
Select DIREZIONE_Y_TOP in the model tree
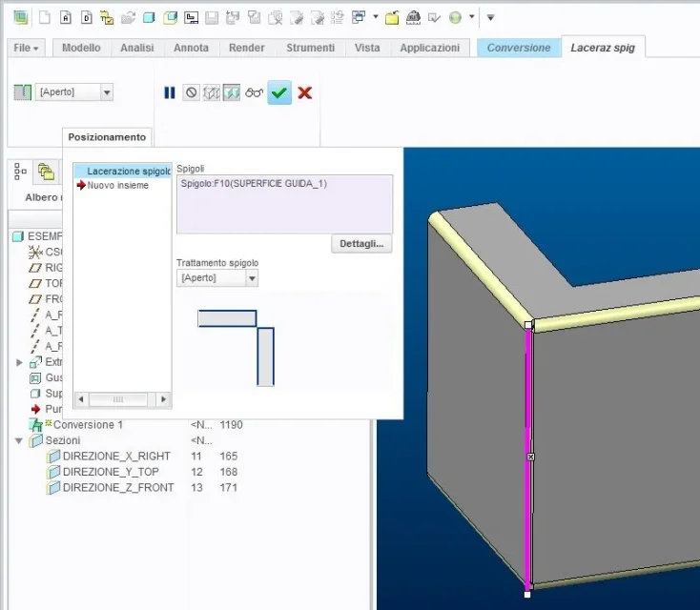[111, 472]
